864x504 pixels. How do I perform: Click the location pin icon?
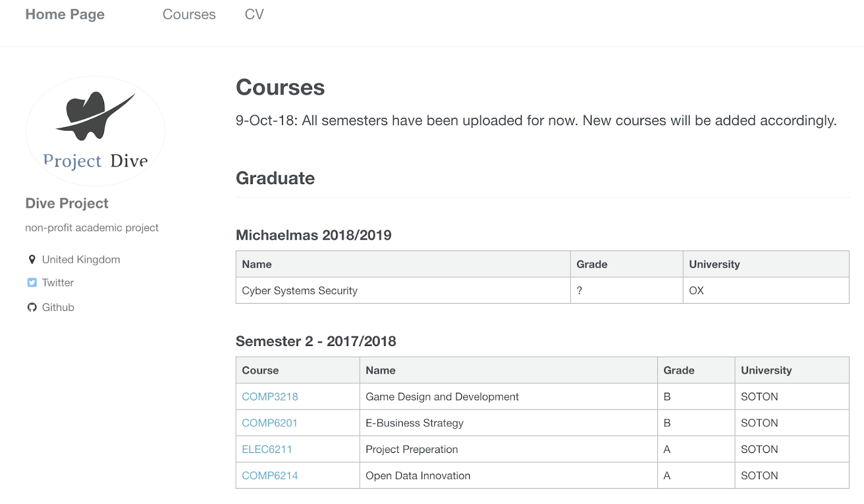click(32, 260)
